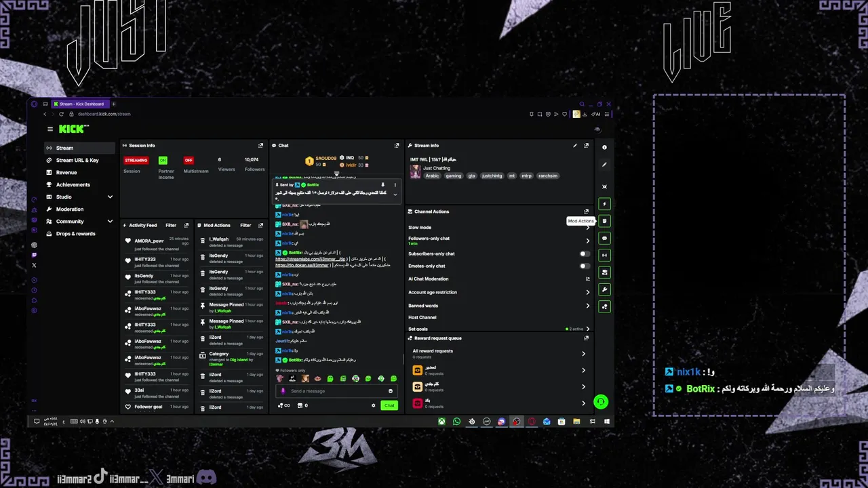868x488 pixels.
Task: Open Windows Start button
Action: [x=607, y=422]
